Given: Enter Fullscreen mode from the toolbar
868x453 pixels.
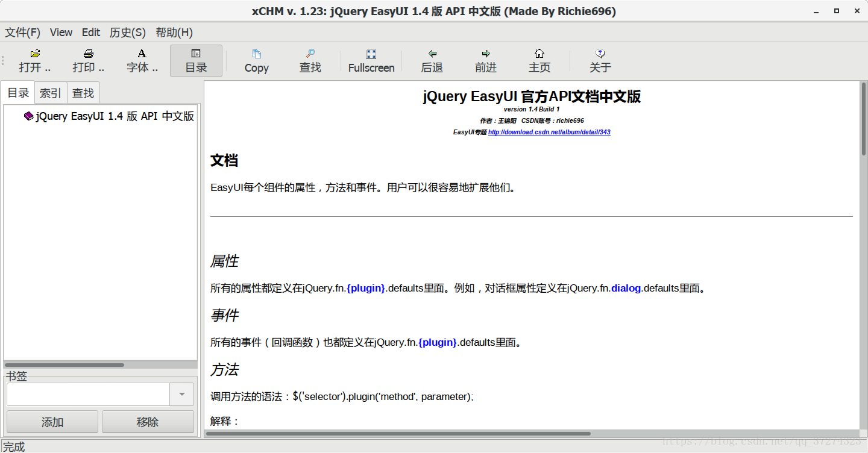Looking at the screenshot, I should [x=371, y=54].
